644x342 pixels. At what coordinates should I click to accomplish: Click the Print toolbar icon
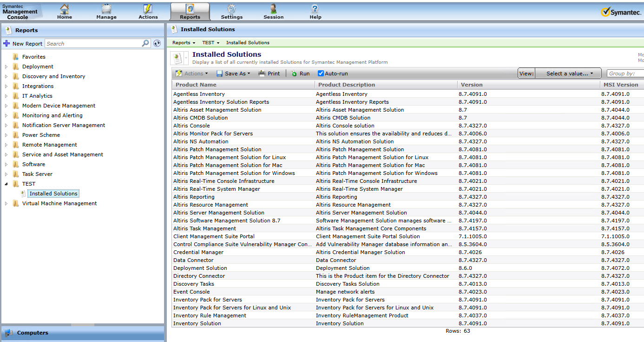(269, 74)
